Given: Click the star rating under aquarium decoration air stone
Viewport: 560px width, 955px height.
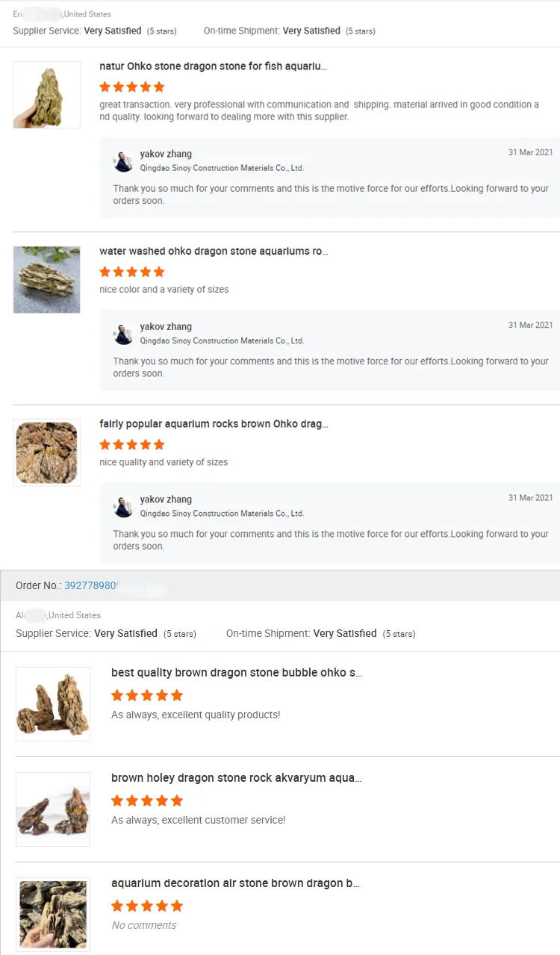Looking at the screenshot, I should pyautogui.click(x=147, y=906).
